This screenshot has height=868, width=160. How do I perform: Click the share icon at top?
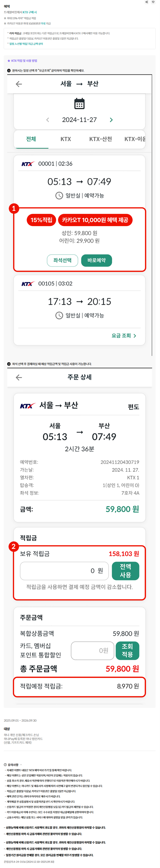click(x=147, y=2)
